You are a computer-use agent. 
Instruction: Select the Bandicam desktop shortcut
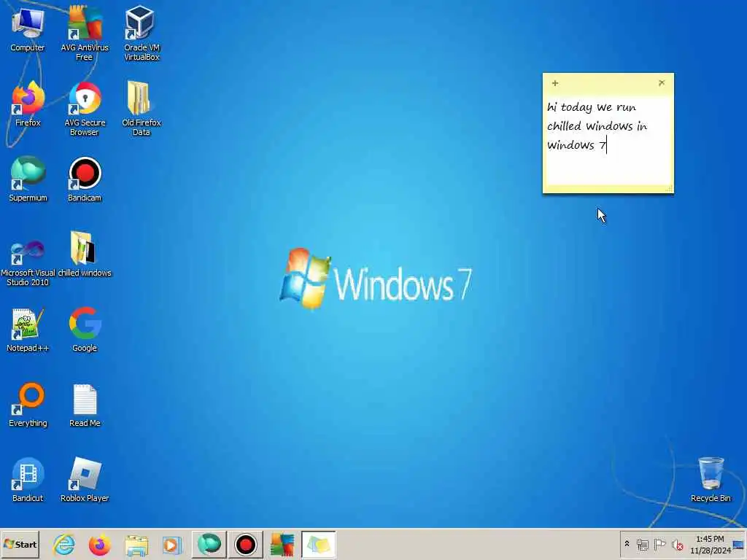point(85,179)
